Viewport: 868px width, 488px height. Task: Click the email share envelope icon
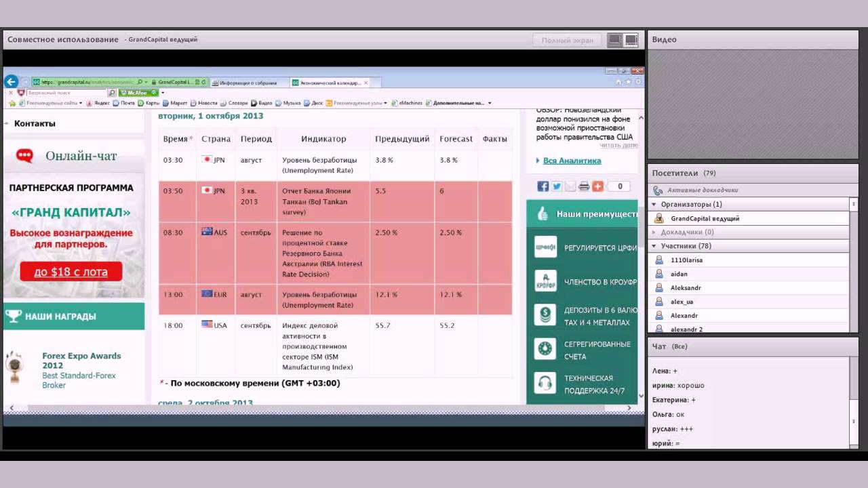click(x=570, y=186)
